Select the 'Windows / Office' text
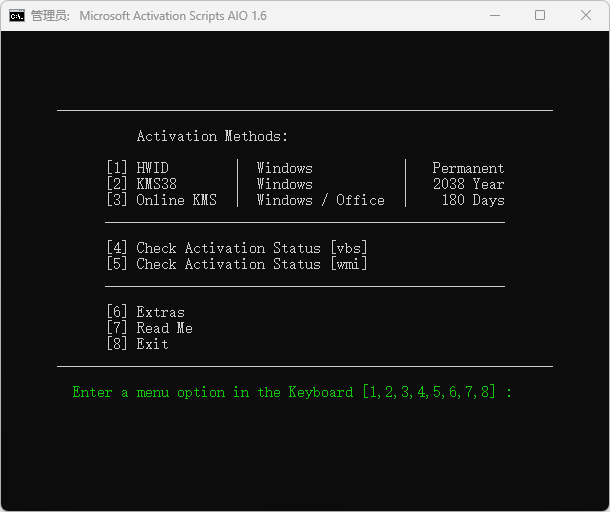Screen dimensions: 610x512 [x=321, y=200]
